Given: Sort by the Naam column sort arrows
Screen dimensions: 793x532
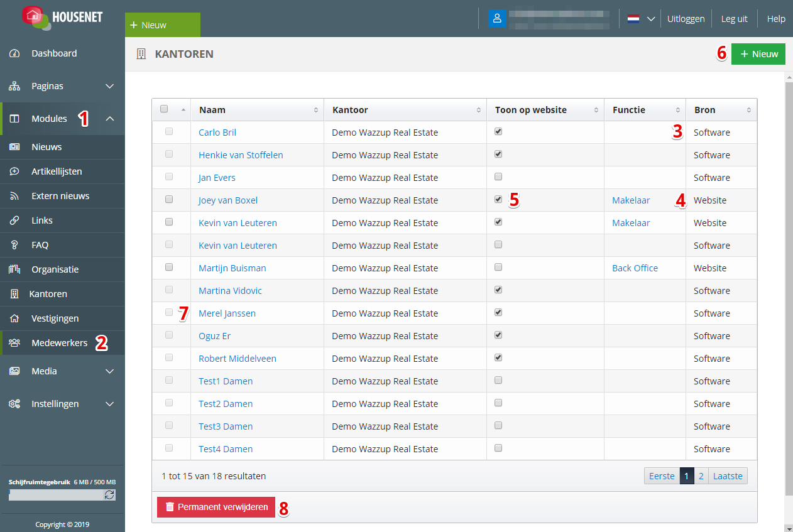Looking at the screenshot, I should [x=315, y=110].
